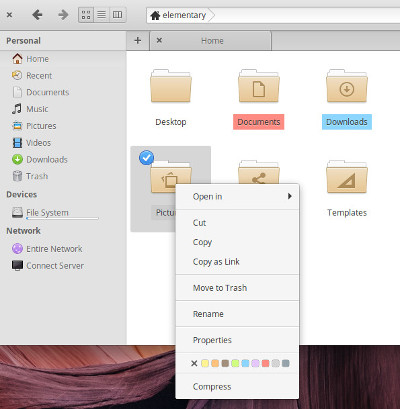Image resolution: width=400 pixels, height=409 pixels.
Task: Pick the blue color label
Action: 245,363
